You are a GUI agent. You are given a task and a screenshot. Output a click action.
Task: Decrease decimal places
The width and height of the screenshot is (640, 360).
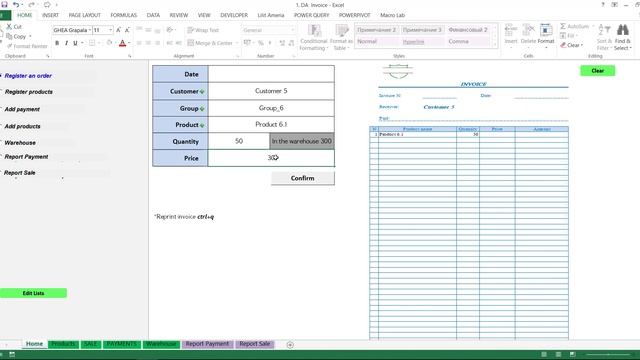click(291, 43)
